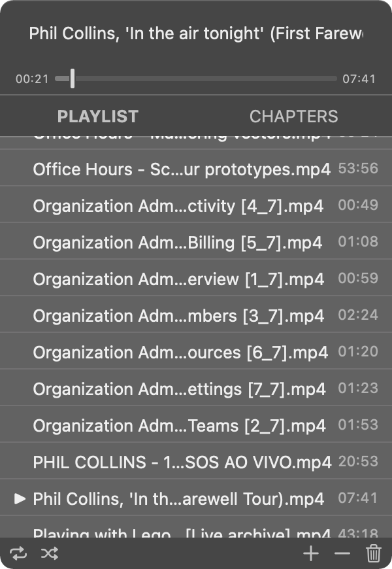This screenshot has width=392, height=569.
Task: Select Organization Admin Settings [7_7] entry
Action: click(x=179, y=388)
